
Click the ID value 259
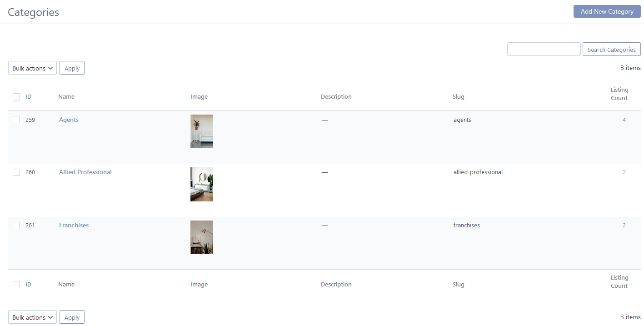point(30,120)
